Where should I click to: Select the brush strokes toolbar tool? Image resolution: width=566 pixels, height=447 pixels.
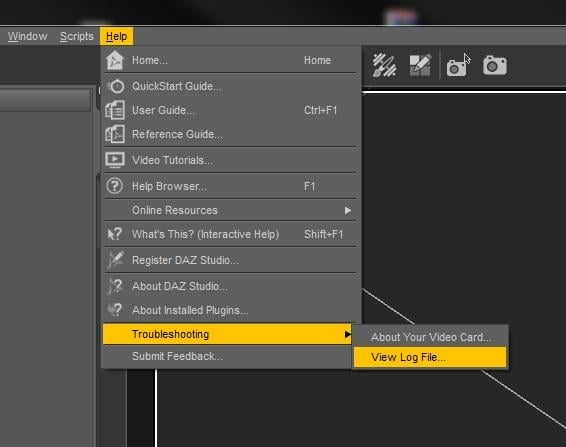[384, 65]
